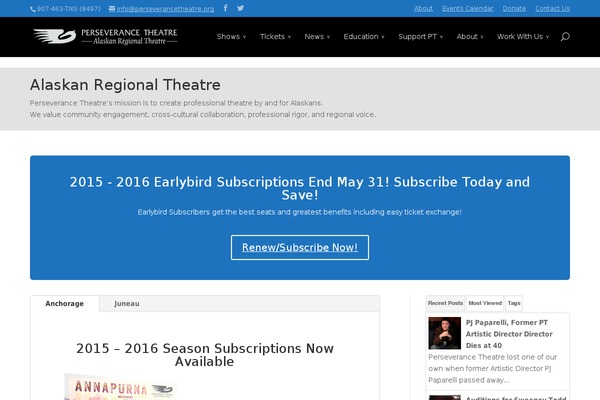Screen dimensions: 600x400
Task: Select the Recent Posts tab
Action: click(x=445, y=303)
